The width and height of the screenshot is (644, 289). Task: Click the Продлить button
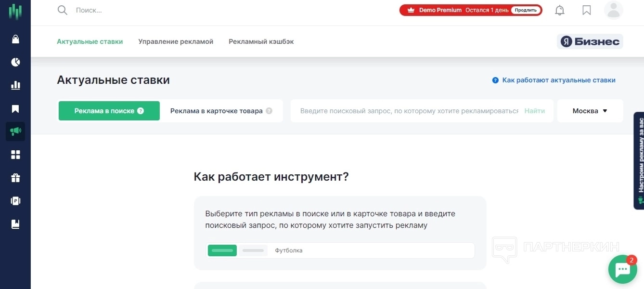point(526,10)
